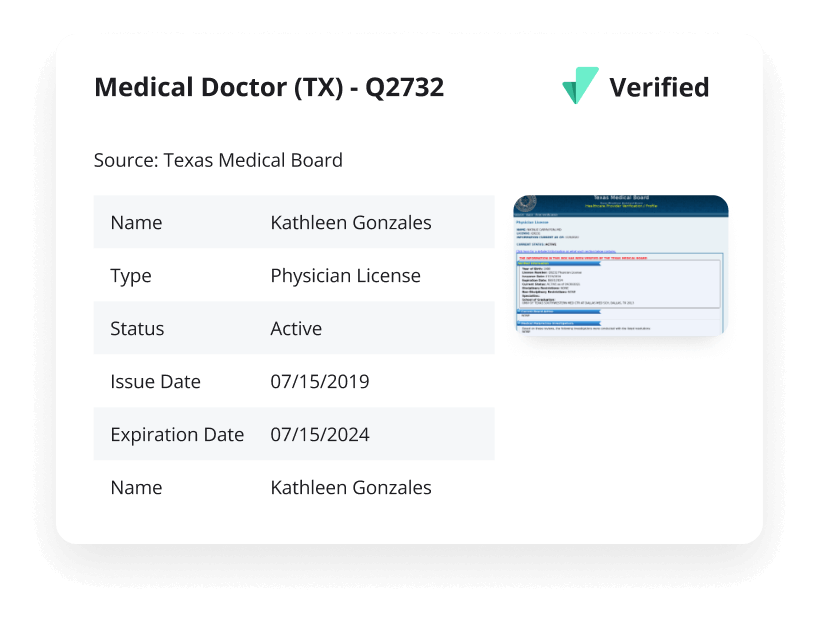Screen dimensions: 817x621
Task: Select the Verified status label
Action: [659, 87]
